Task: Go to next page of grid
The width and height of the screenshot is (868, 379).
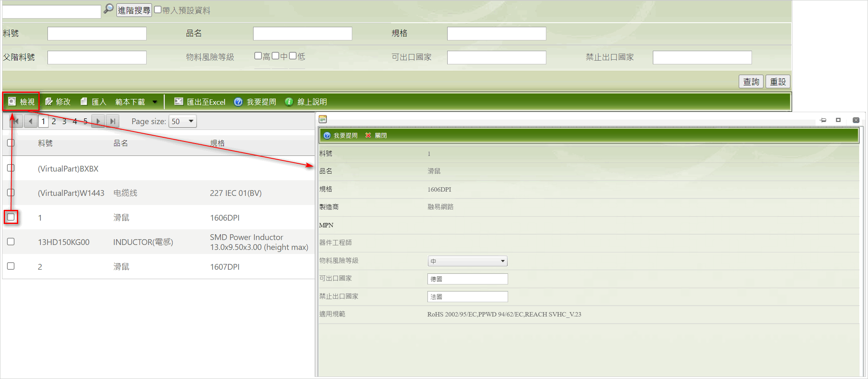Action: click(x=98, y=121)
